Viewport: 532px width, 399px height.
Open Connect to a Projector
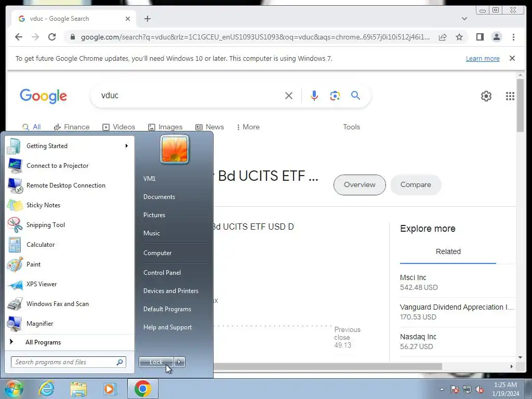tap(70, 166)
